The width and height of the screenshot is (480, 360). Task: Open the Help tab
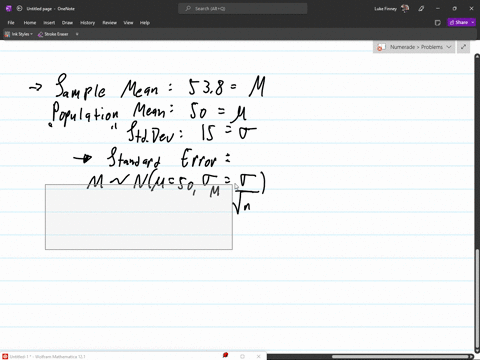point(145,23)
